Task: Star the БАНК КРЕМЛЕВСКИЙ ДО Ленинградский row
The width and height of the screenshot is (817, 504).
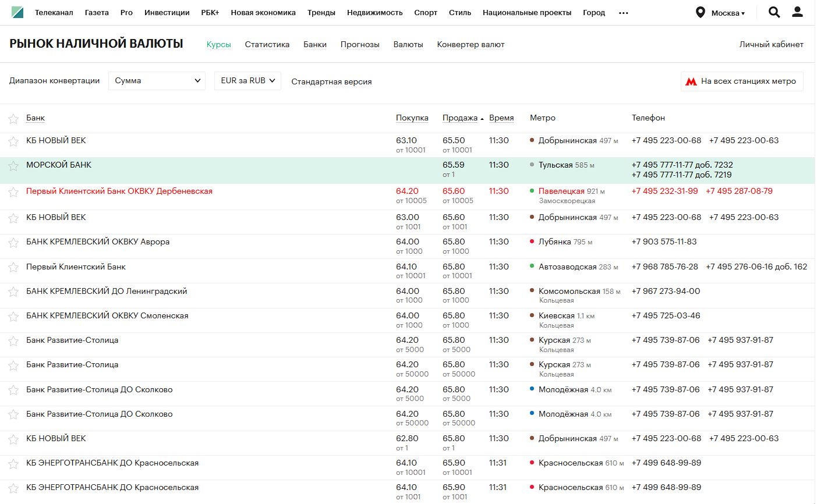Action: pyautogui.click(x=13, y=292)
